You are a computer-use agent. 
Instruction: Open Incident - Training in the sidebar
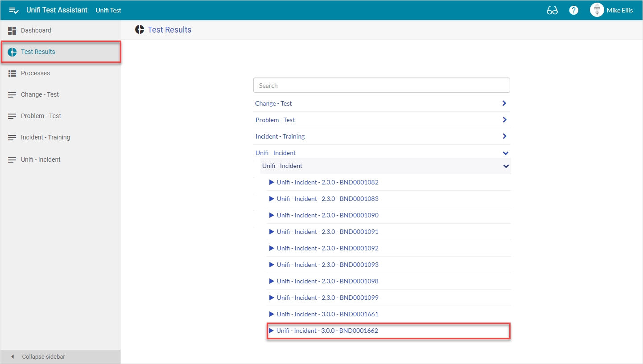tap(45, 138)
